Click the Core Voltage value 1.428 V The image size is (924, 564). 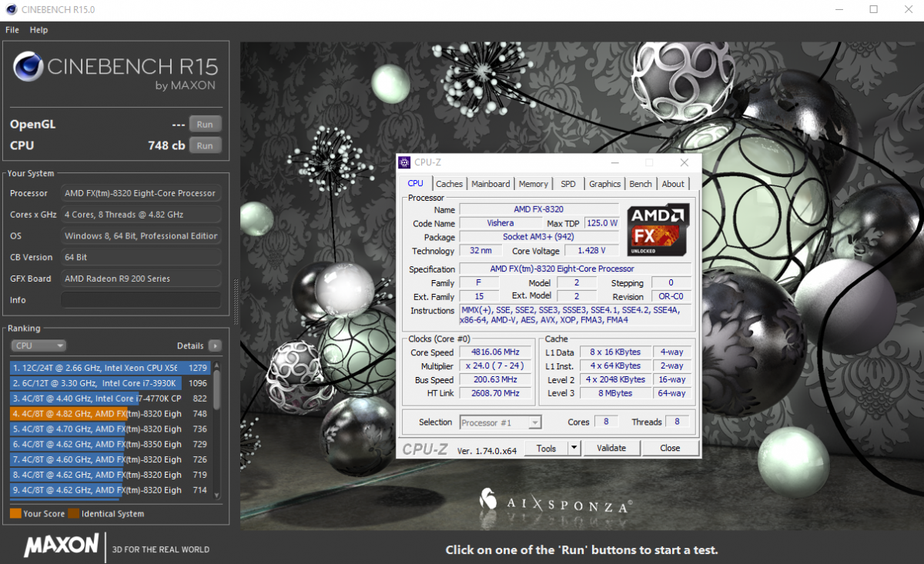(x=592, y=251)
